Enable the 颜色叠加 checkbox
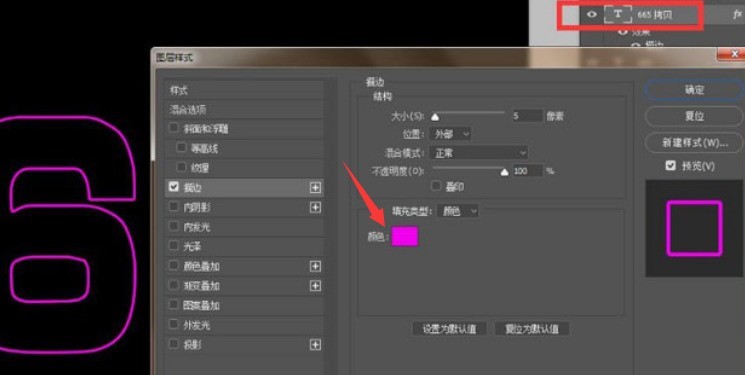 click(x=173, y=265)
